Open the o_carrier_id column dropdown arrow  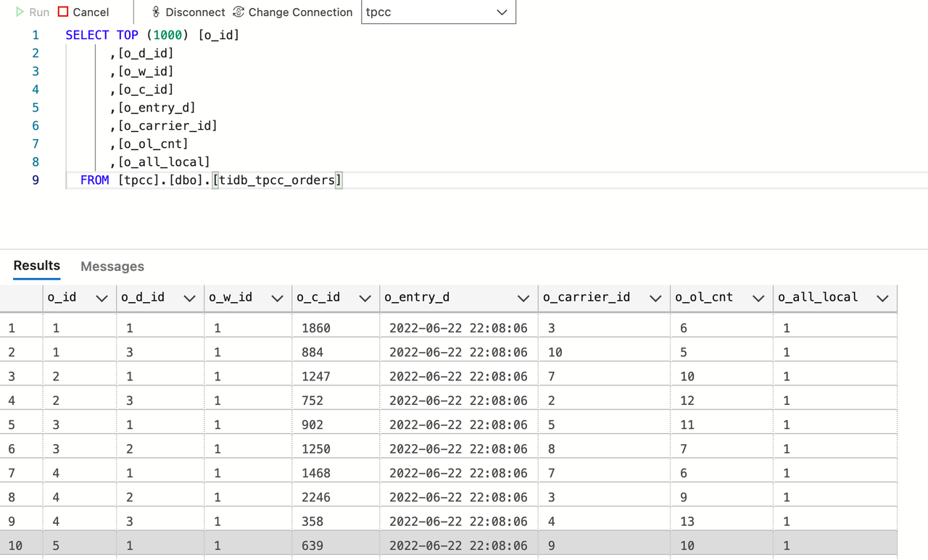click(655, 298)
